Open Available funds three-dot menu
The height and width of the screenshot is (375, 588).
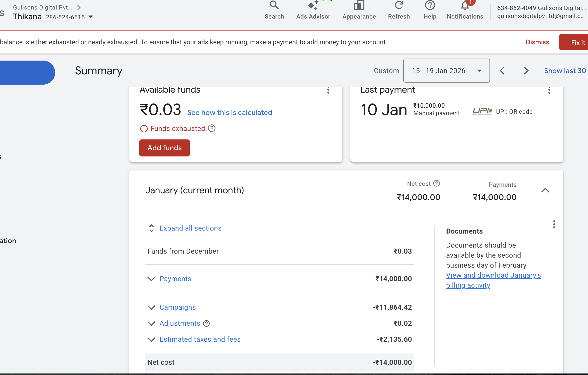point(328,90)
